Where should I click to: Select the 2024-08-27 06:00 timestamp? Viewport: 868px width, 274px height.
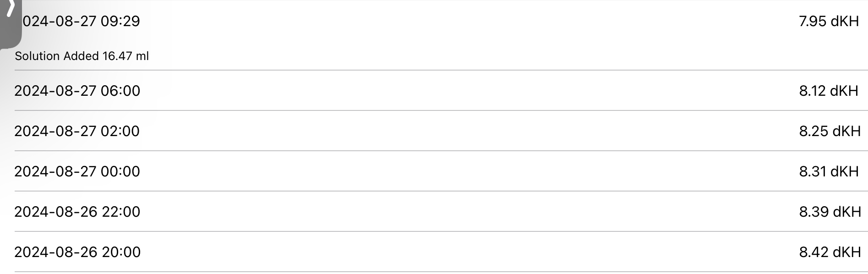77,91
